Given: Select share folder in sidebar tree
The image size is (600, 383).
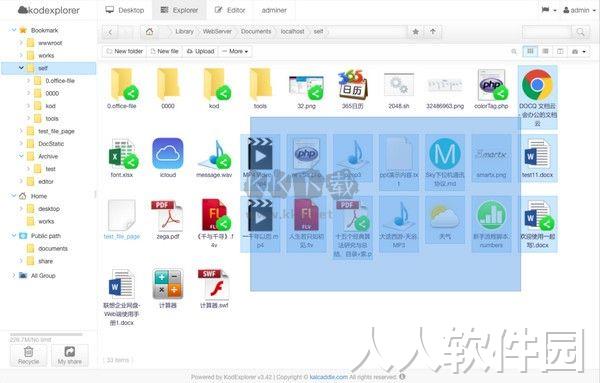Looking at the screenshot, I should coord(46,261).
